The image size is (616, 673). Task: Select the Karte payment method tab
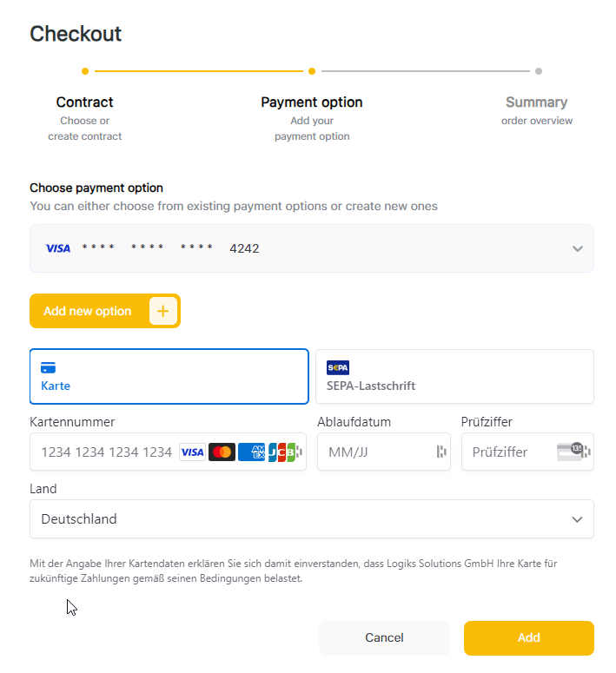point(169,377)
